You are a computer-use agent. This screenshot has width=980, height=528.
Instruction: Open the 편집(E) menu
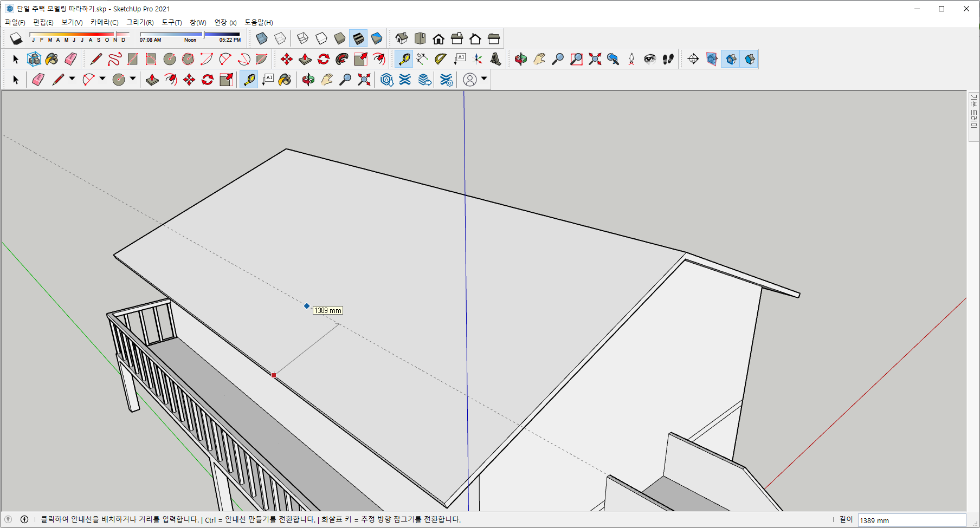[x=43, y=22]
